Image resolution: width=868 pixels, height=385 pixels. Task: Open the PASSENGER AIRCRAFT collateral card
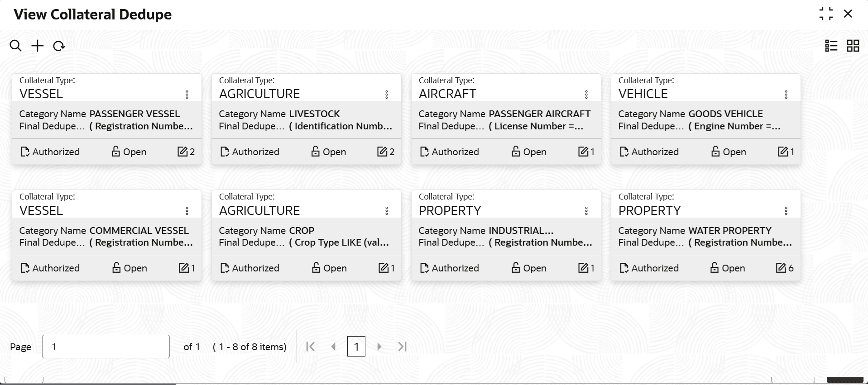click(x=506, y=119)
